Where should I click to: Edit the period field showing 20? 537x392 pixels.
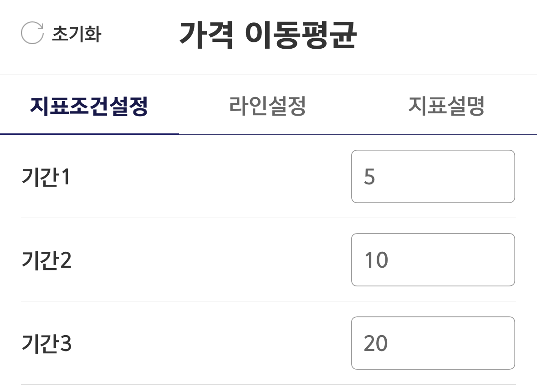pos(433,343)
